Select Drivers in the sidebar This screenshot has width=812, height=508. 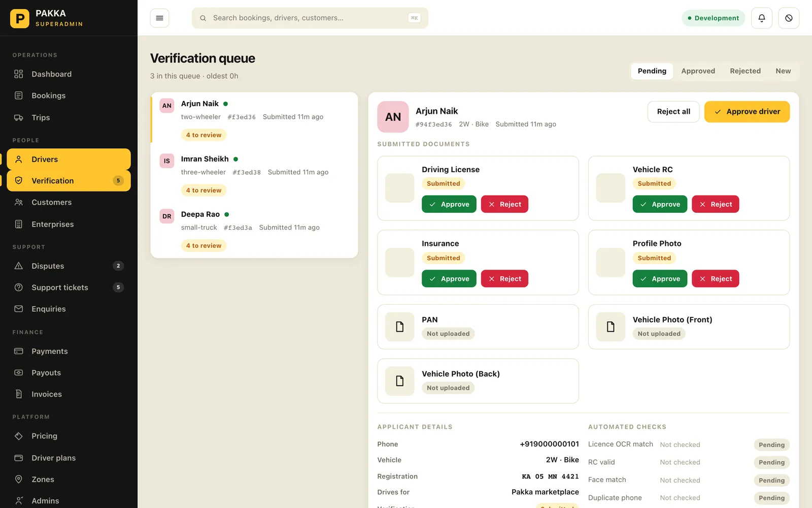click(69, 159)
